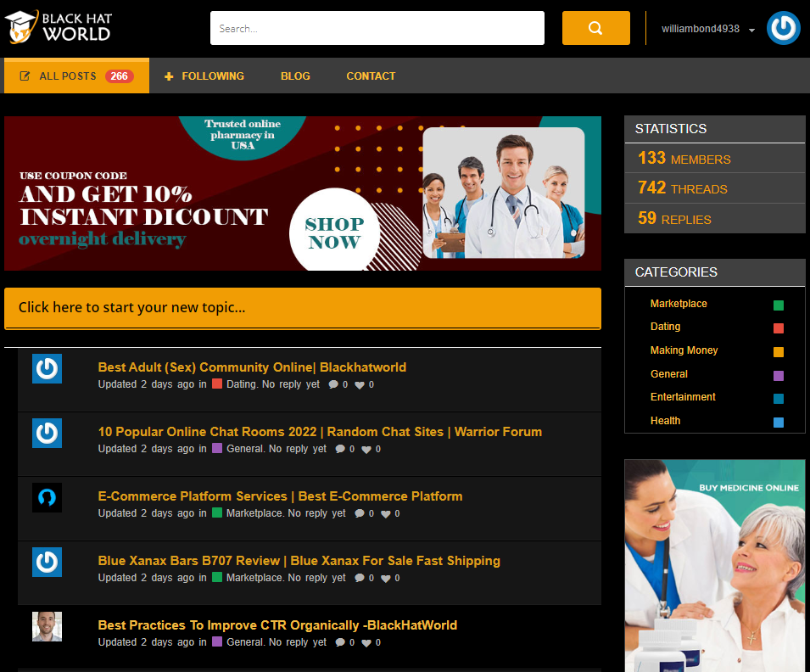810x672 pixels.
Task: Select the Making Money category
Action: (684, 350)
